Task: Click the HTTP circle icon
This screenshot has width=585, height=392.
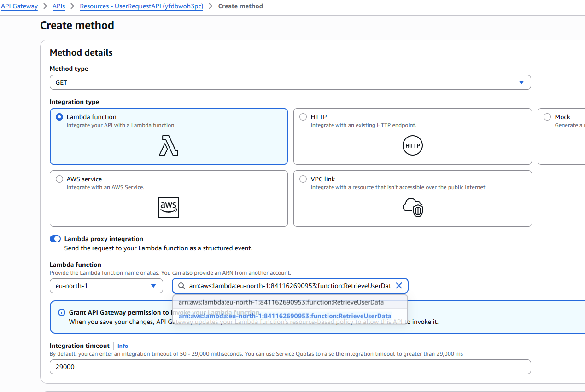Action: click(412, 145)
